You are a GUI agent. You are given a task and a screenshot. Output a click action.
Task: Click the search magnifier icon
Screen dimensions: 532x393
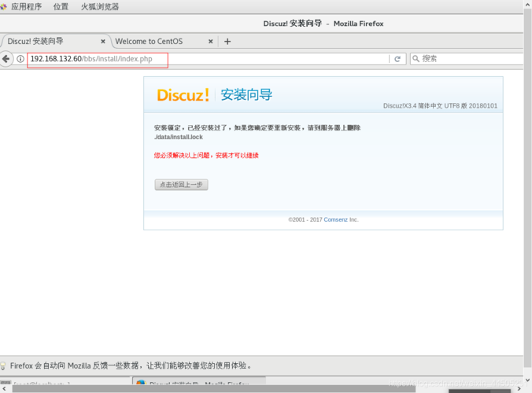click(x=416, y=59)
